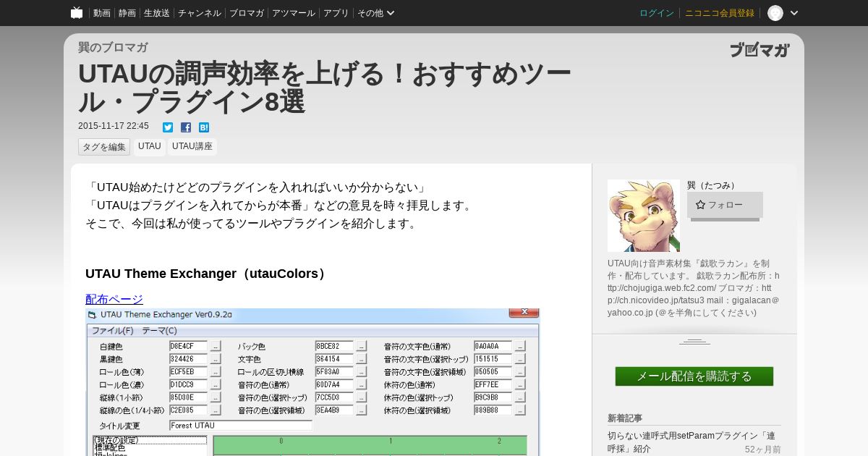
Task: Expand the その他 dropdown menu
Action: pyautogui.click(x=376, y=13)
